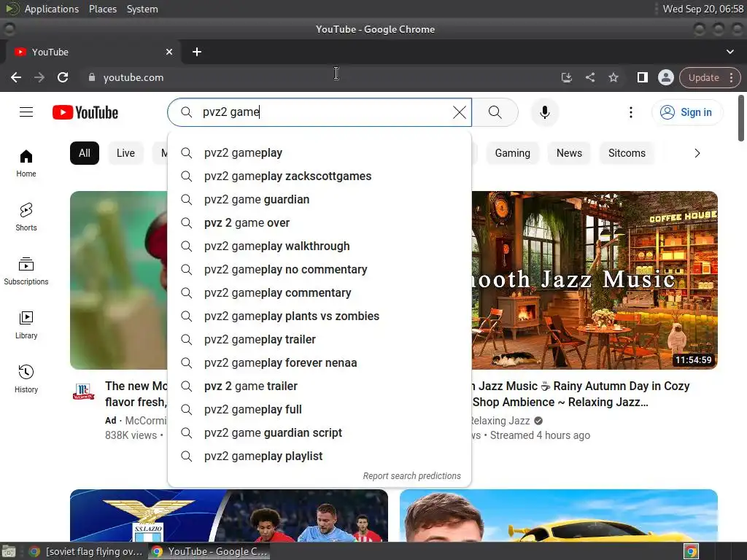Select the All filter chip

click(x=85, y=153)
